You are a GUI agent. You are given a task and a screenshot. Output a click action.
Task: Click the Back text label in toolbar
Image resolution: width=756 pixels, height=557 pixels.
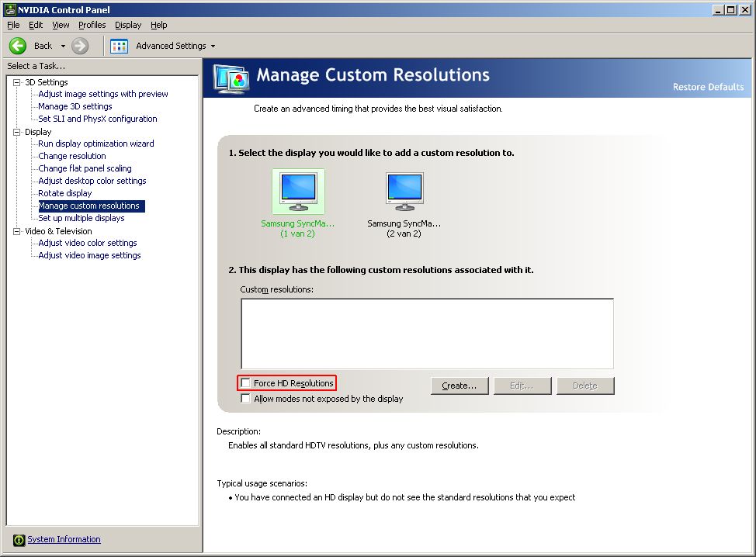(43, 46)
